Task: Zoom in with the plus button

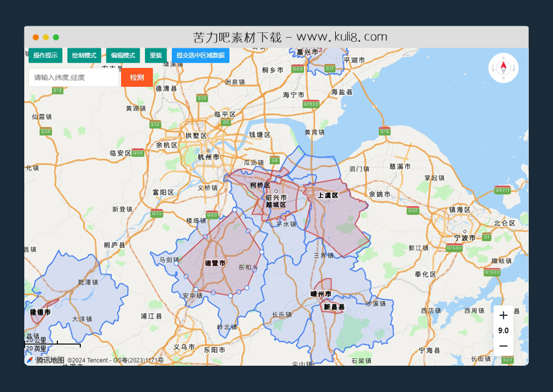Action: click(x=503, y=315)
